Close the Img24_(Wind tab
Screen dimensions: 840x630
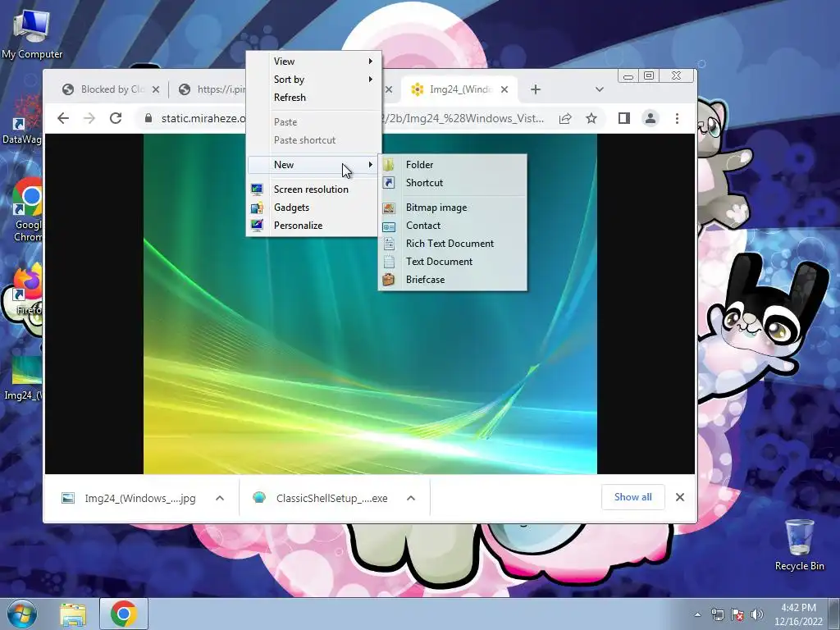(504, 89)
